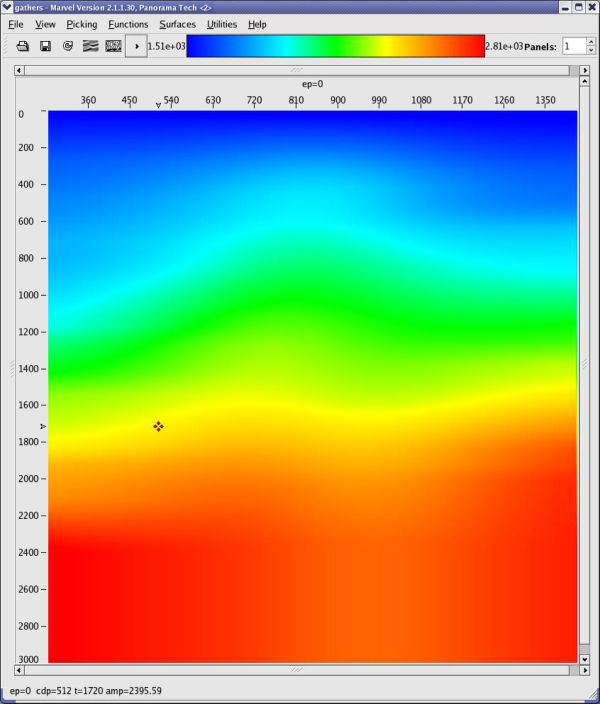Click the cdp position marker on top axis
Image resolution: width=600 pixels, height=704 pixels.
(x=158, y=106)
